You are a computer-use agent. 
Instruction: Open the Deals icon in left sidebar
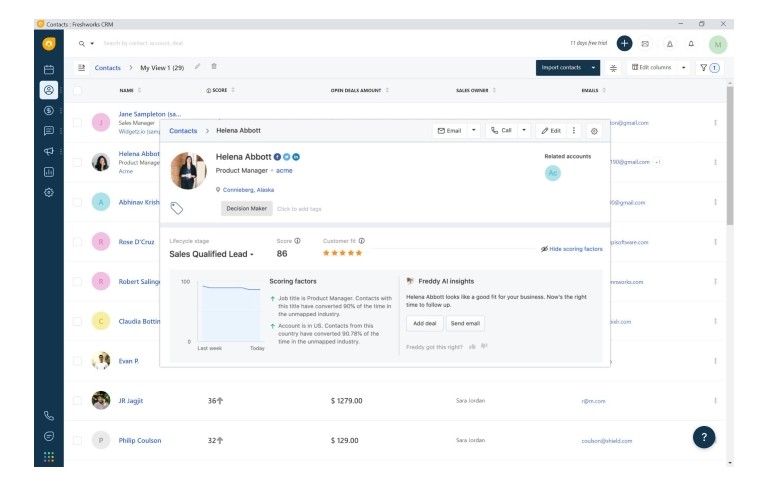pos(48,110)
